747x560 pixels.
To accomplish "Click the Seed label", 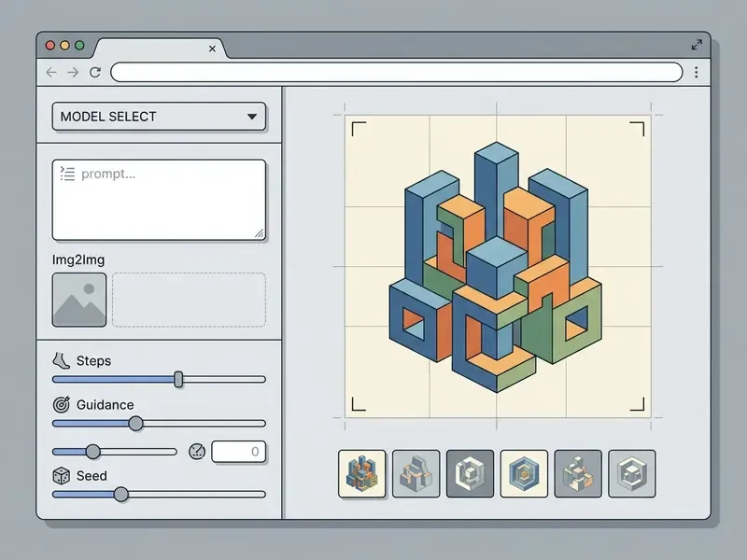I will (x=92, y=476).
